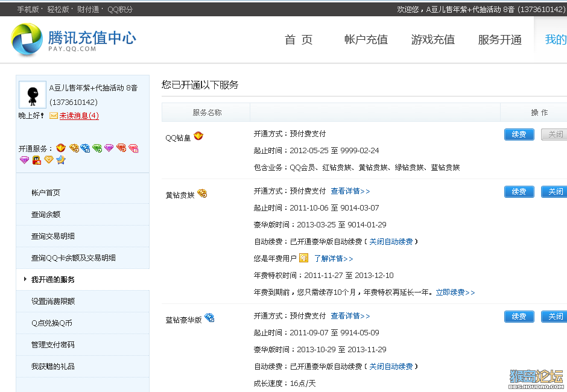Click the sidebar nickname A豆儿售年紫+代抽活动 8音

coord(93,88)
